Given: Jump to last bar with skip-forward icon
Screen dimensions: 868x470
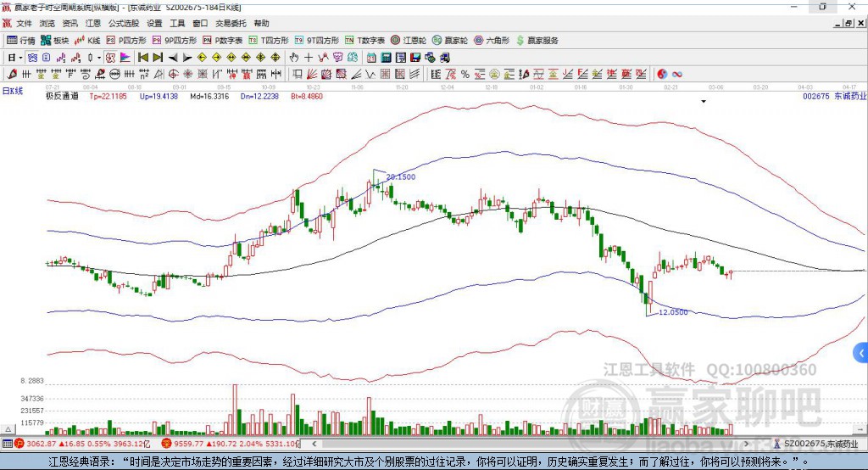Looking at the screenshot, I should pos(158,58).
